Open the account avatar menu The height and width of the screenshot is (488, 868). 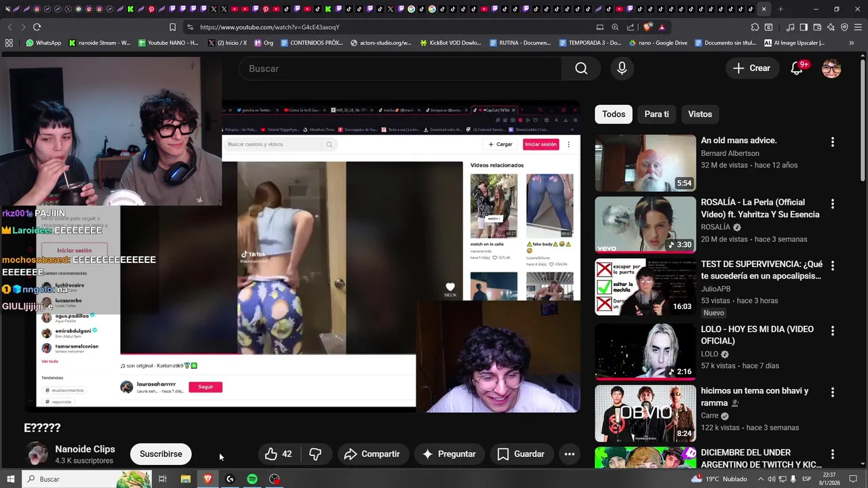(x=831, y=68)
